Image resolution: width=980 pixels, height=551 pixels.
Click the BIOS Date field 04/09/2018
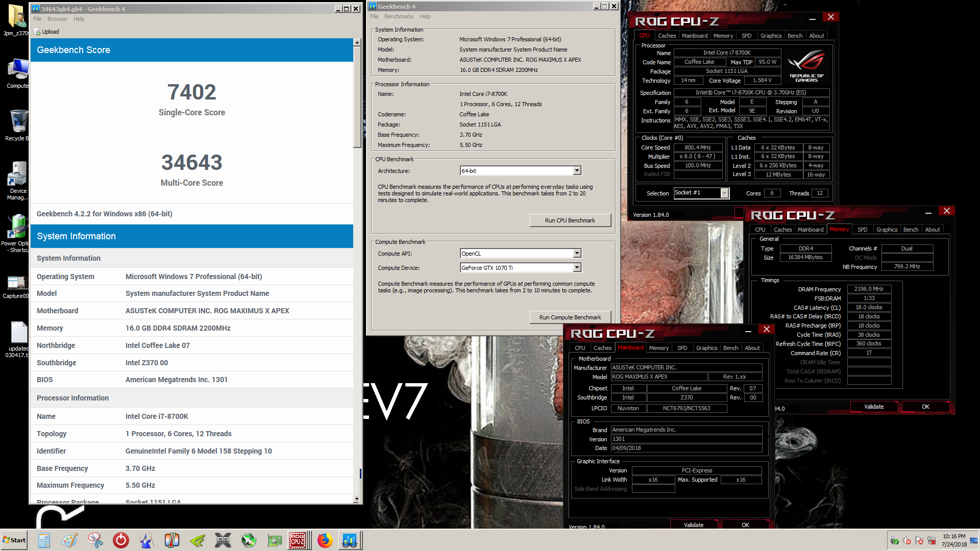point(687,448)
